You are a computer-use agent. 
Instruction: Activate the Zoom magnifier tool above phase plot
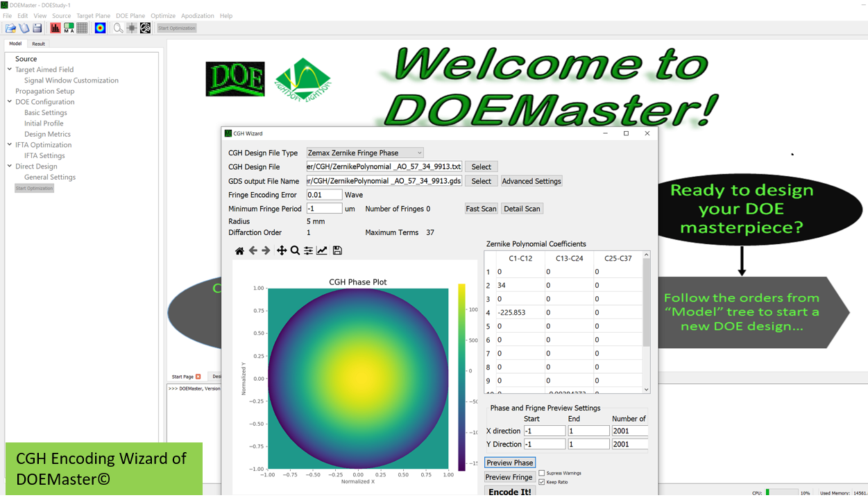[x=295, y=250]
